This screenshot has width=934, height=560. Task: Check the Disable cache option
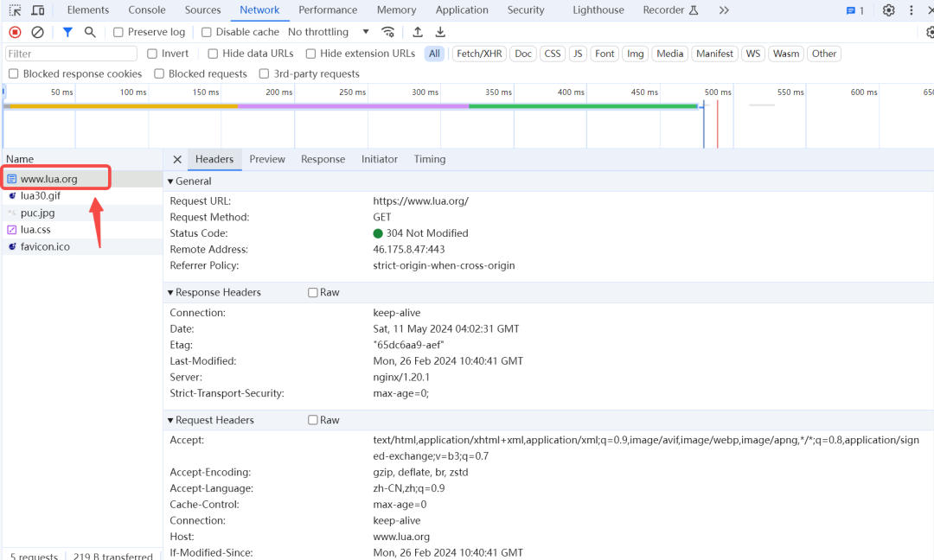[207, 32]
